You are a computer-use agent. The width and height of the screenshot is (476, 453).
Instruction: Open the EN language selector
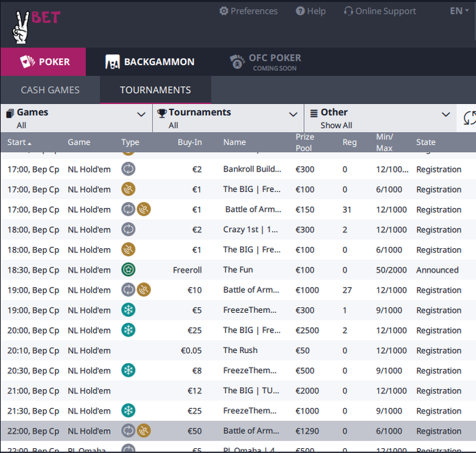coord(459,11)
